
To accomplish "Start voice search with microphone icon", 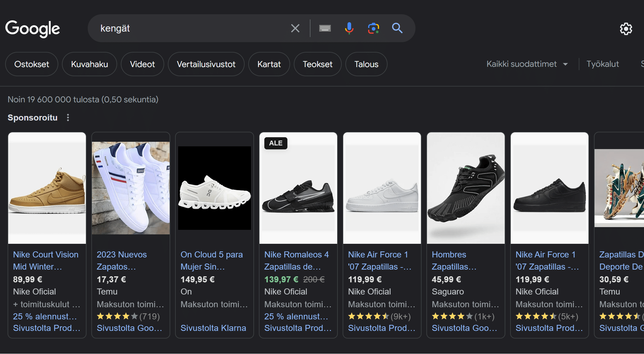I will [x=349, y=28].
